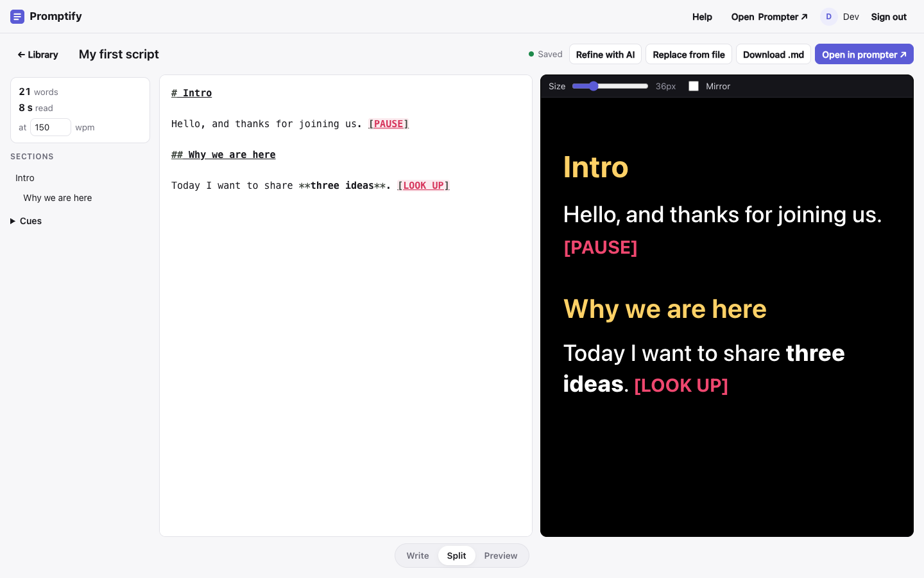Open the Help page
The width and height of the screenshot is (924, 578).
point(702,17)
